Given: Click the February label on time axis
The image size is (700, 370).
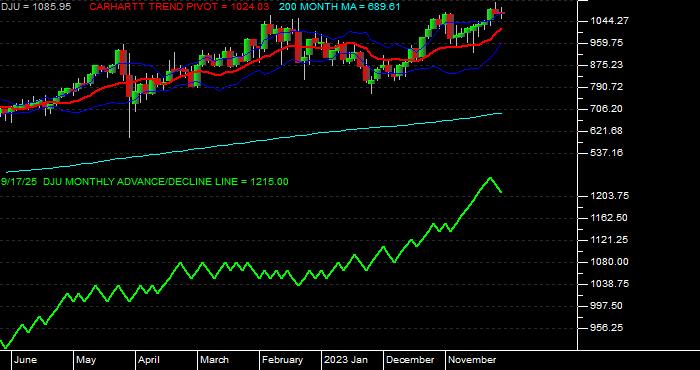Looking at the screenshot, I should point(282,360).
